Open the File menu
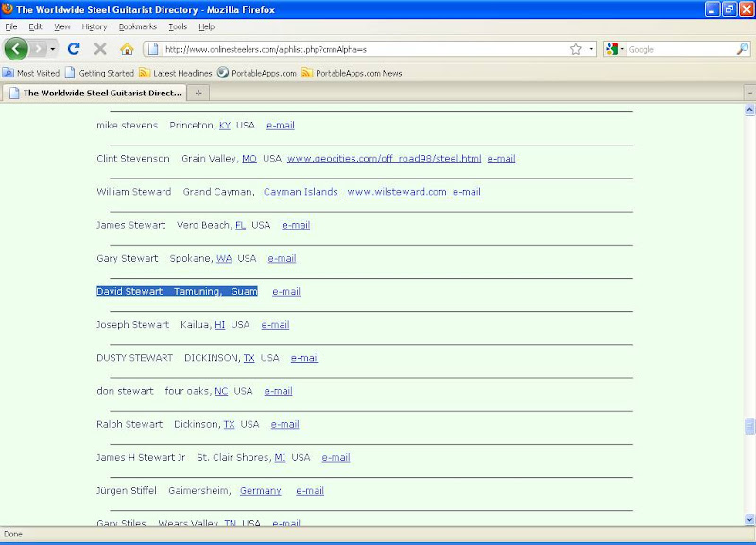756x545 pixels. point(11,26)
